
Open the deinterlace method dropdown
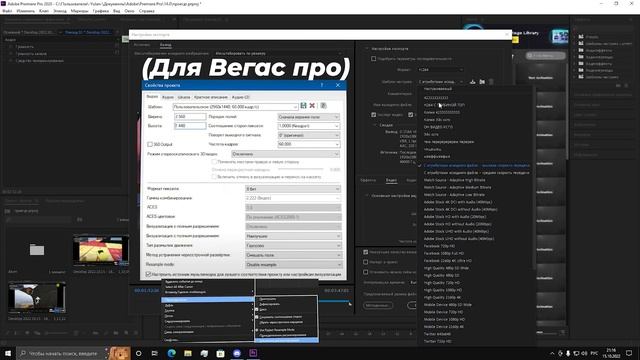click(x=293, y=255)
